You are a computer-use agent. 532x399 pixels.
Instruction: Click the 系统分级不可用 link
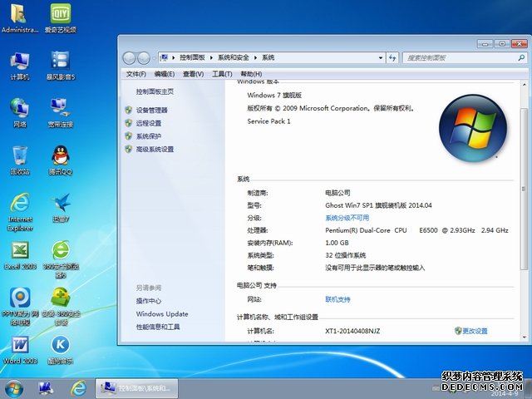[x=347, y=218]
